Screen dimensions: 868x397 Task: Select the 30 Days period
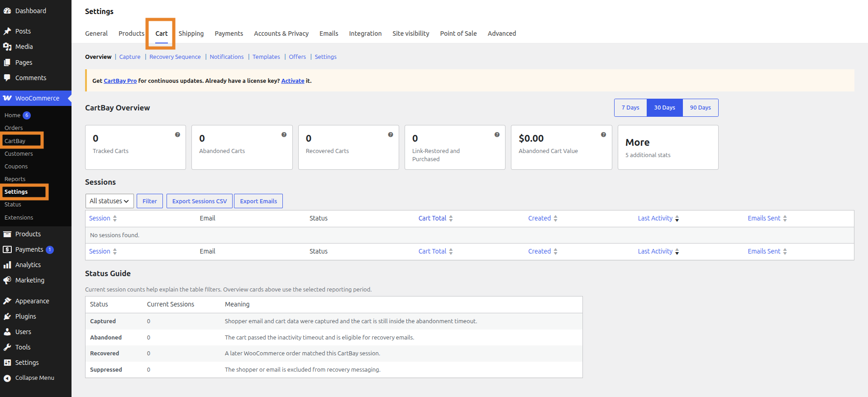click(x=664, y=108)
